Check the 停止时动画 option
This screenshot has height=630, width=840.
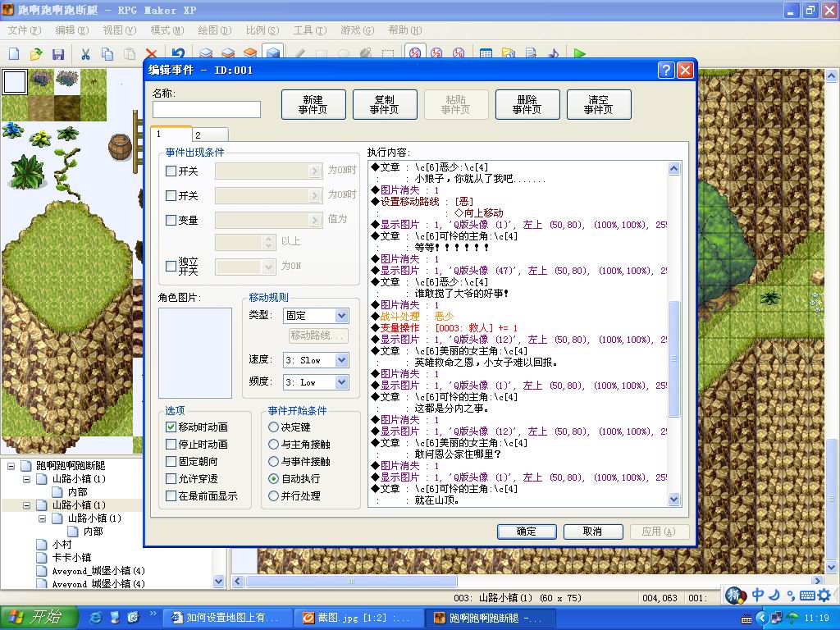(x=171, y=444)
